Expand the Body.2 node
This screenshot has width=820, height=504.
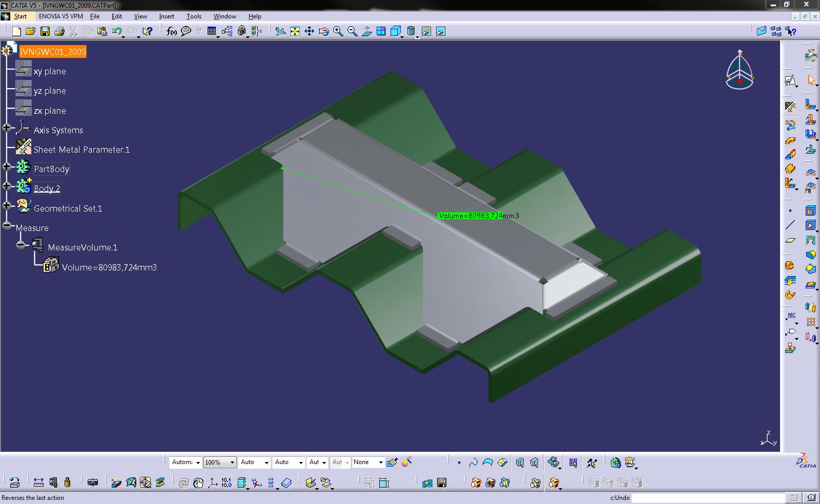[7, 186]
